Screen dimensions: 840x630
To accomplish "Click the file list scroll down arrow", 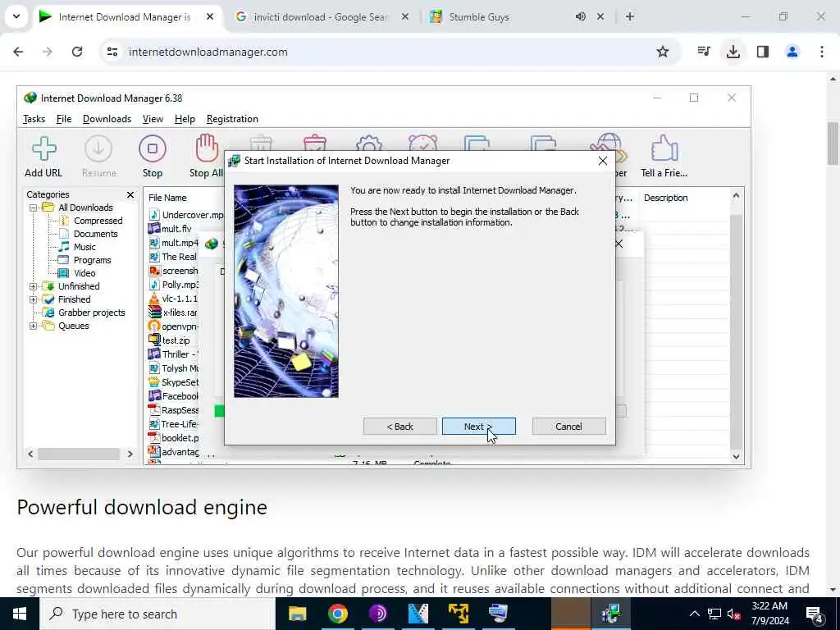I will (736, 456).
